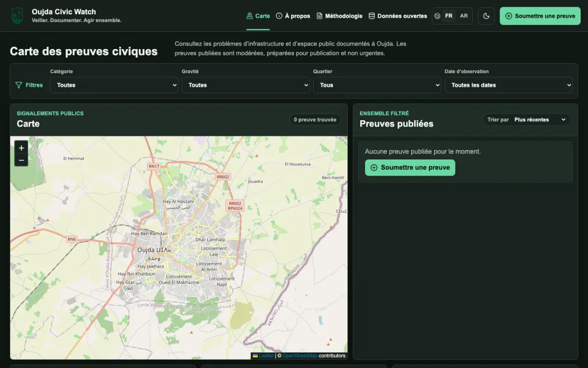Click the 'Carte des preuves civiques' heading

coord(84,52)
